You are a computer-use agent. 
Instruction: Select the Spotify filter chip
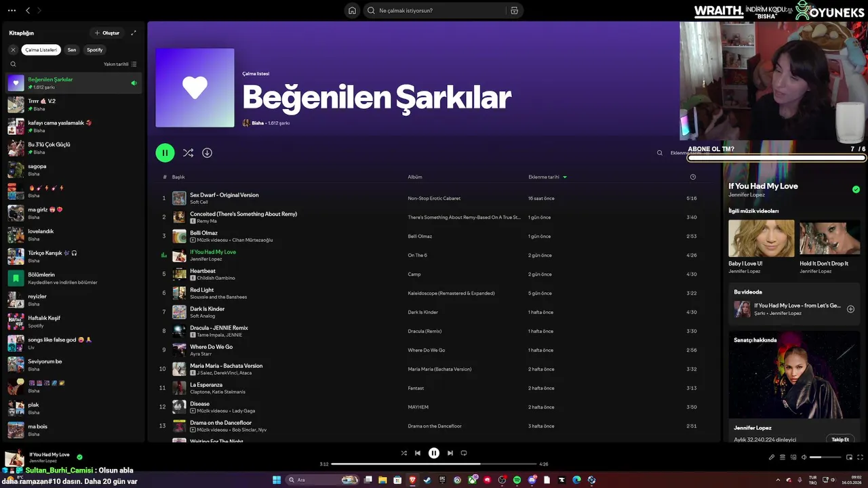coord(95,49)
